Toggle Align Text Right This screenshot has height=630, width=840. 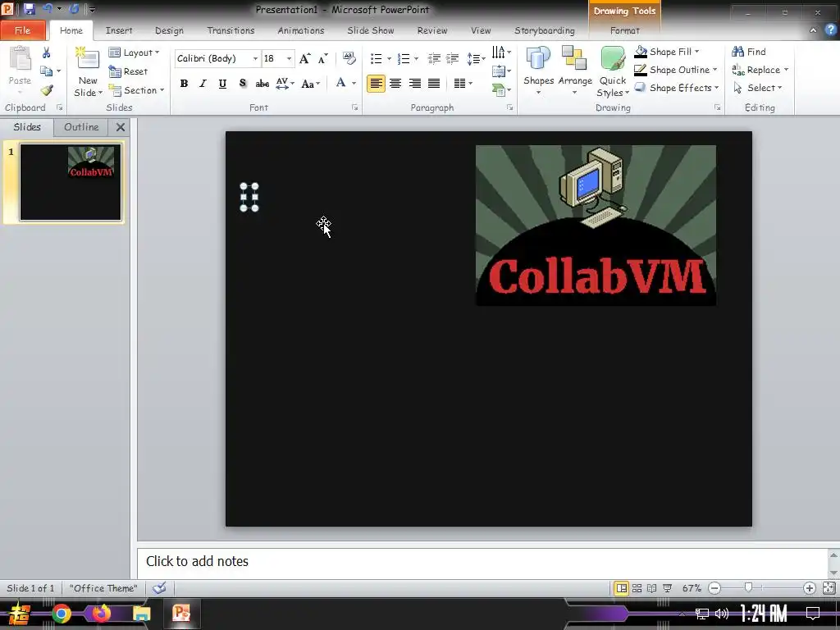(414, 84)
